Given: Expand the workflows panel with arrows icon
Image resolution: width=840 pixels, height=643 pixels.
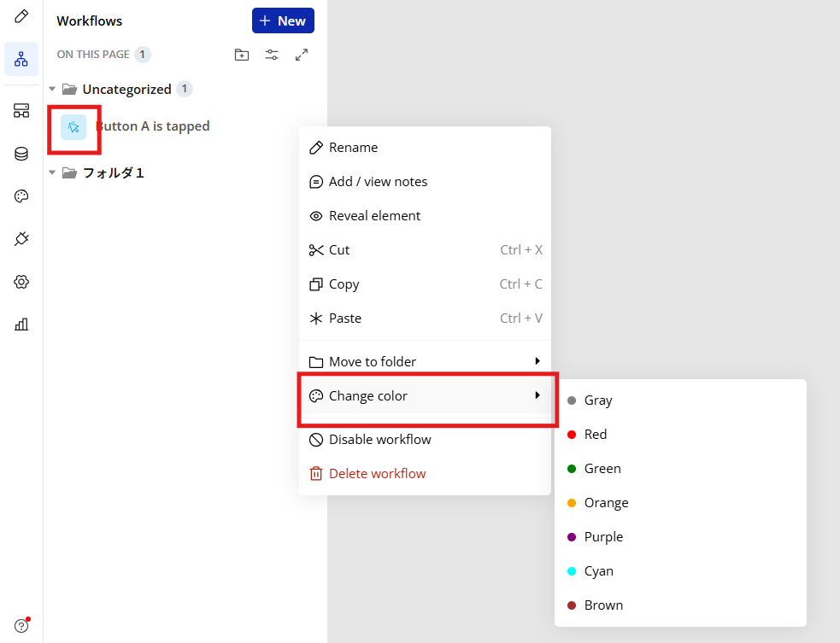Looking at the screenshot, I should [x=302, y=55].
